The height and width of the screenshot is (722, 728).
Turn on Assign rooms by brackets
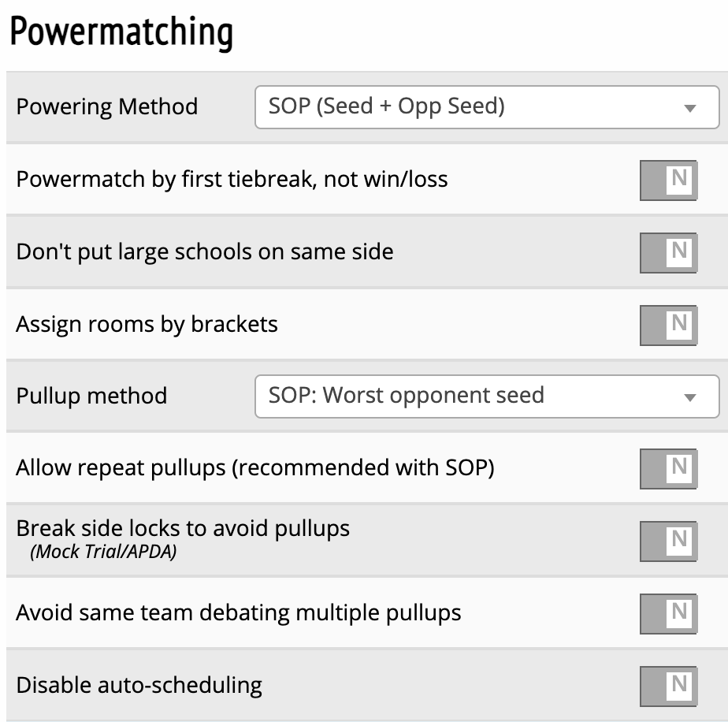coord(668,325)
